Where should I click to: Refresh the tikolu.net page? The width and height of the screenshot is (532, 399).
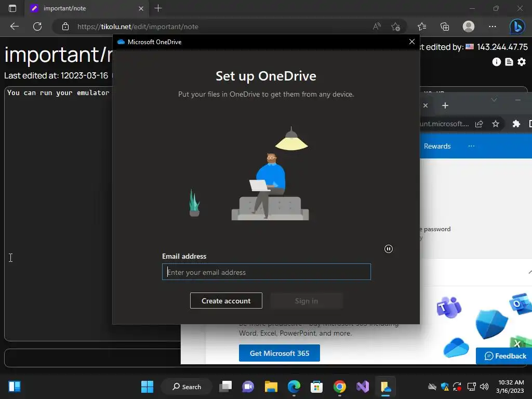(37, 26)
